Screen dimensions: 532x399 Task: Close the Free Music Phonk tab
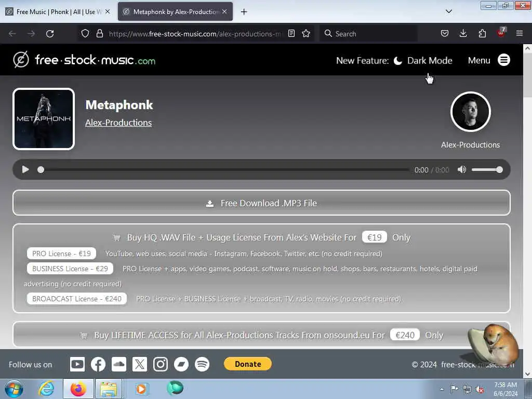point(108,11)
